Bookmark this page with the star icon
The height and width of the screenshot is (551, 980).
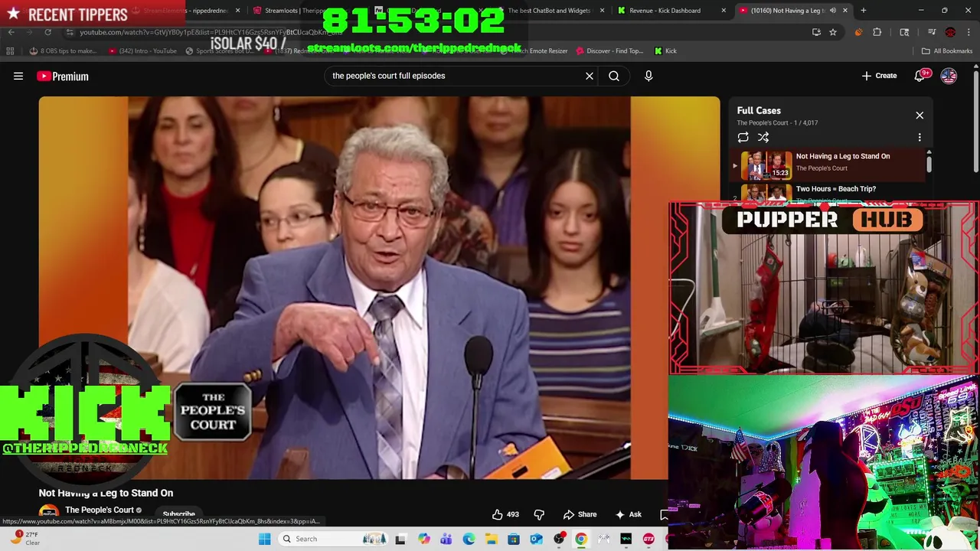tap(833, 32)
